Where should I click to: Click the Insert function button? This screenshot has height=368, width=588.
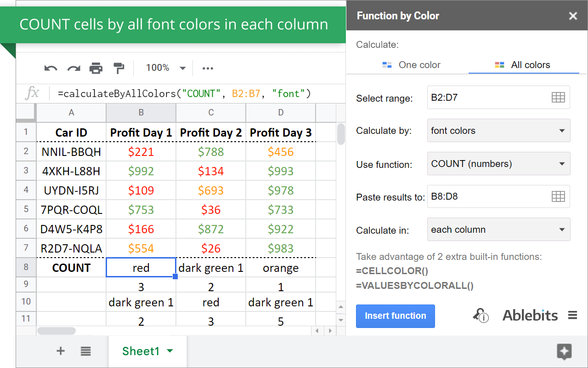point(395,316)
